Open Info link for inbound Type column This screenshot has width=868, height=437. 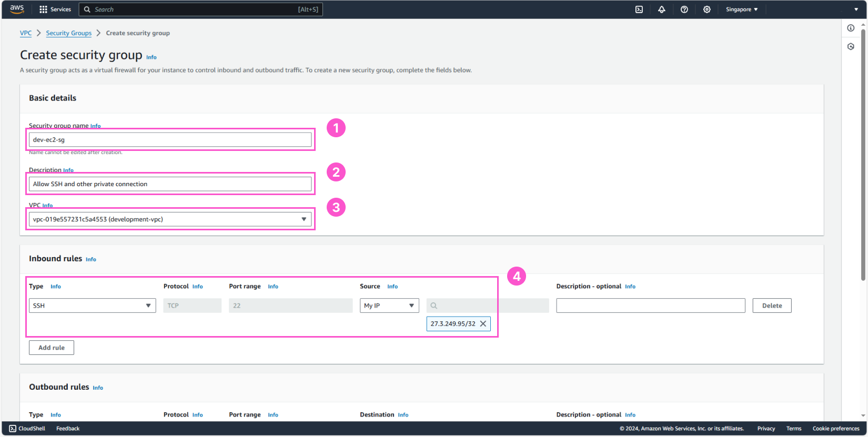point(56,287)
